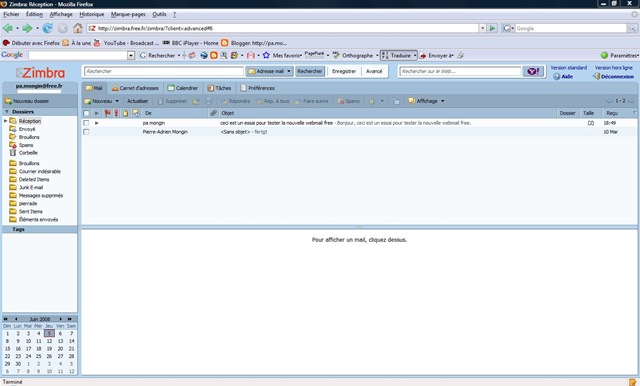Click the detach window icon in toolbar
The height and width of the screenshot is (386, 640).
pos(396,101)
